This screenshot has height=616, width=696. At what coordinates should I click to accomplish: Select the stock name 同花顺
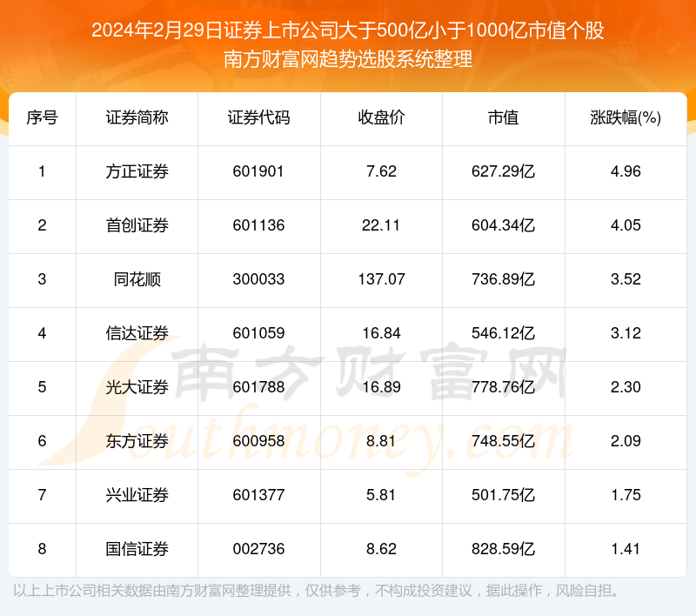(x=137, y=279)
